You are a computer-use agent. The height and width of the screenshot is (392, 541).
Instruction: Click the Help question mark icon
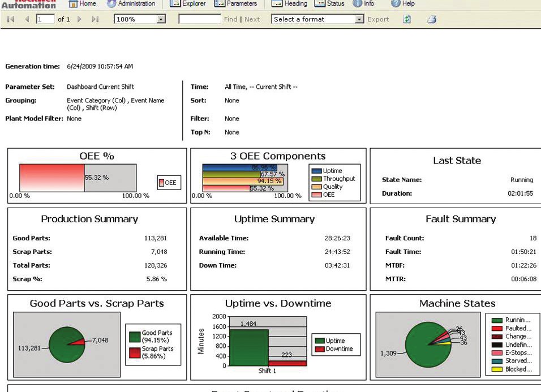(x=396, y=3)
